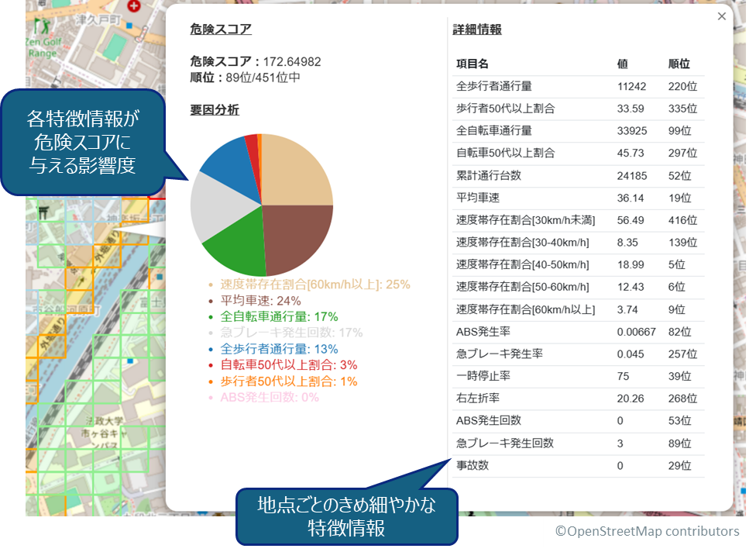Click the 値 column header
The height and width of the screenshot is (552, 756).
pos(623,64)
